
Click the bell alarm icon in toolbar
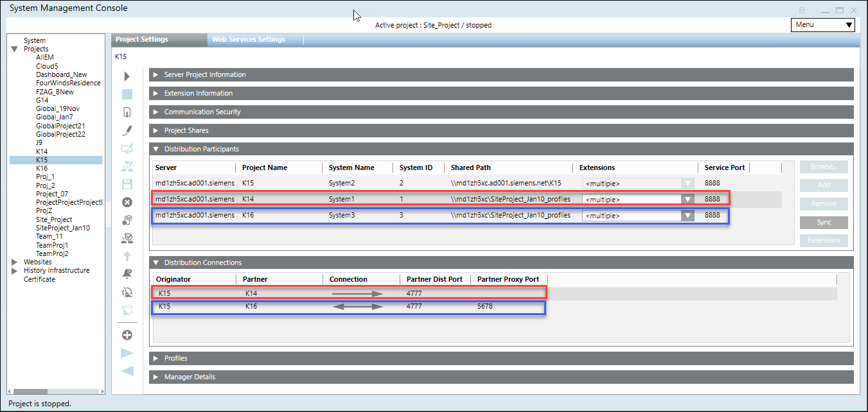point(127,274)
